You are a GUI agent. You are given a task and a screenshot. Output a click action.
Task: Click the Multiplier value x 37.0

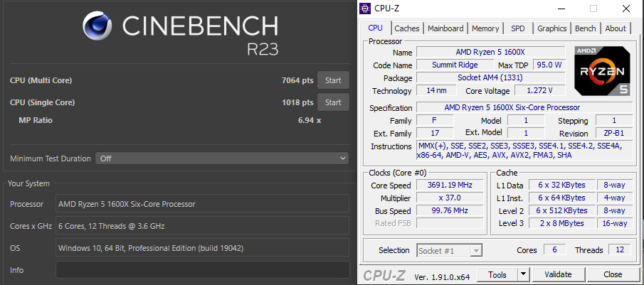point(450,198)
